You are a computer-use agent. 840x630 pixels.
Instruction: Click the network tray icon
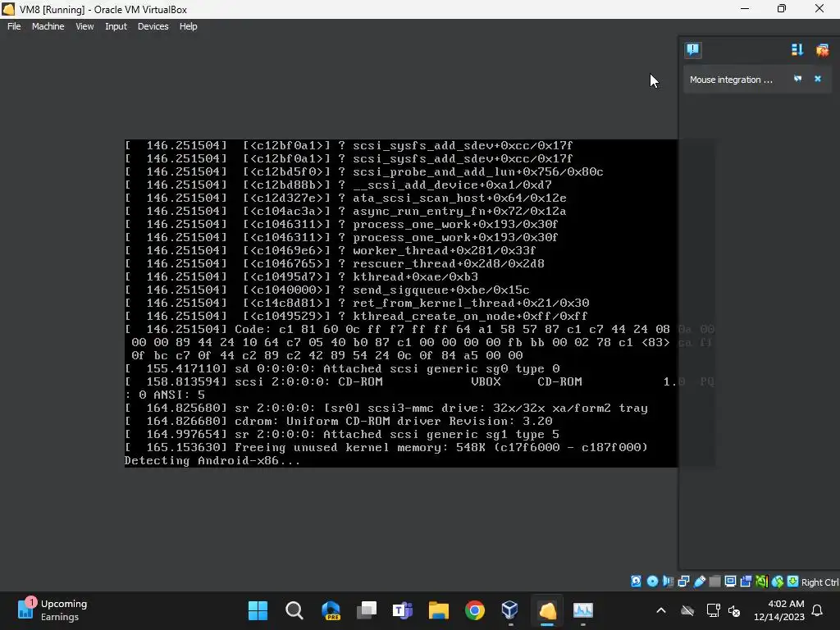coord(713,610)
